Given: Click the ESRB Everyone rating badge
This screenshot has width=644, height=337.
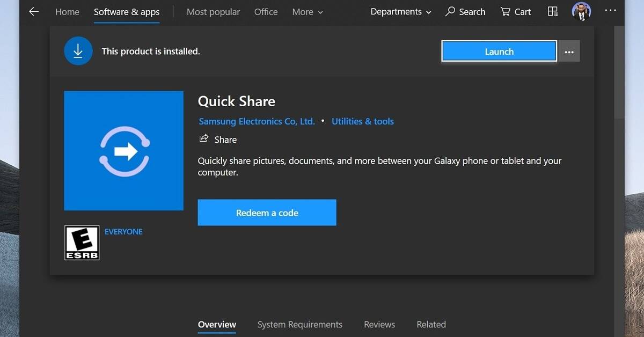Looking at the screenshot, I should point(82,243).
